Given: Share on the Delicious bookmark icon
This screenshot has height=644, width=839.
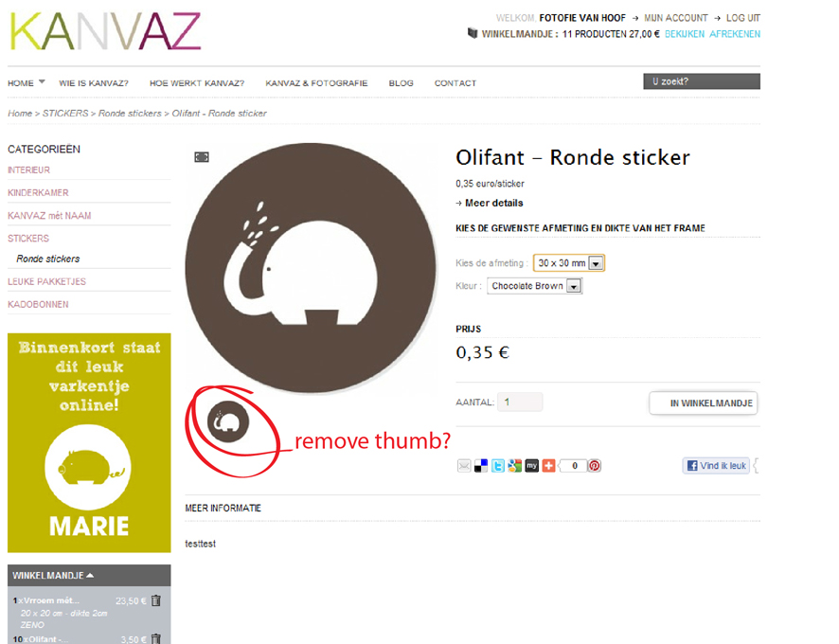Looking at the screenshot, I should [x=481, y=466].
